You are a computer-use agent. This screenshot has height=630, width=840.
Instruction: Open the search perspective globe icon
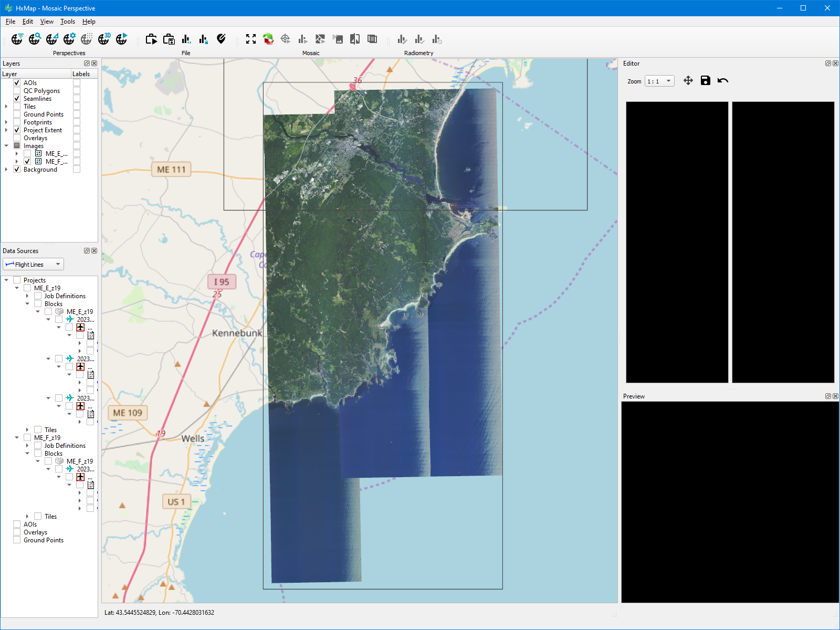[x=34, y=39]
